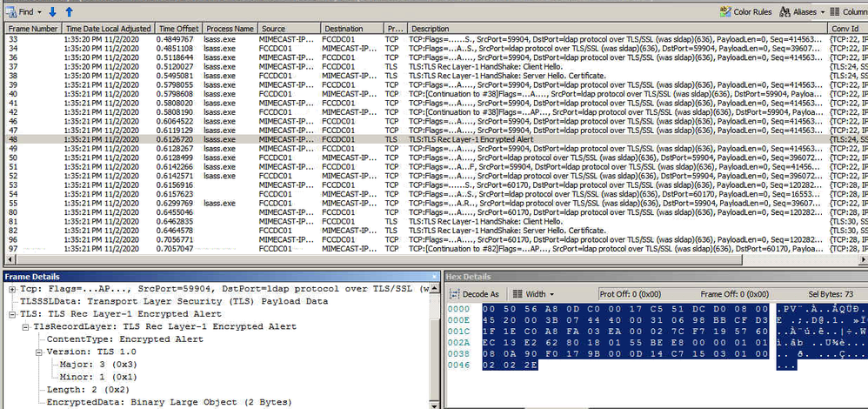Screen dimensions: 868x409
Task: Click hex offset 0046 row label
Action: tap(457, 365)
